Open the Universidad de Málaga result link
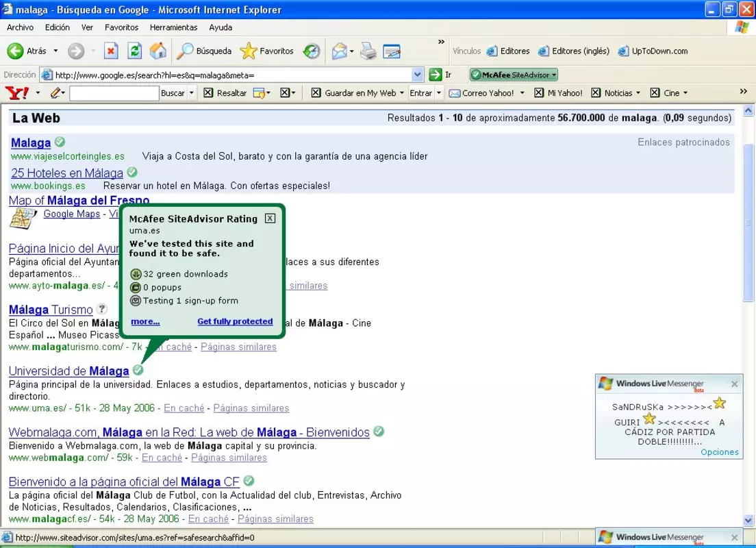This screenshot has width=756, height=548. click(69, 371)
